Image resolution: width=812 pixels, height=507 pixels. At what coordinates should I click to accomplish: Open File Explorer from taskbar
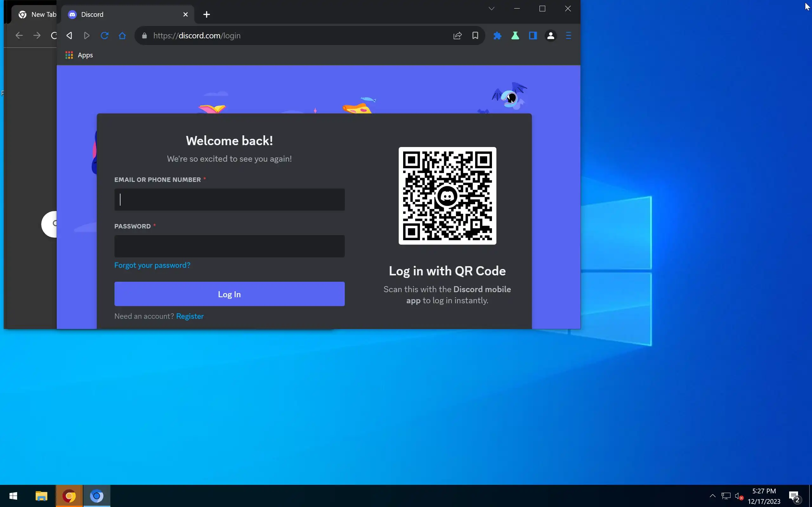tap(41, 496)
